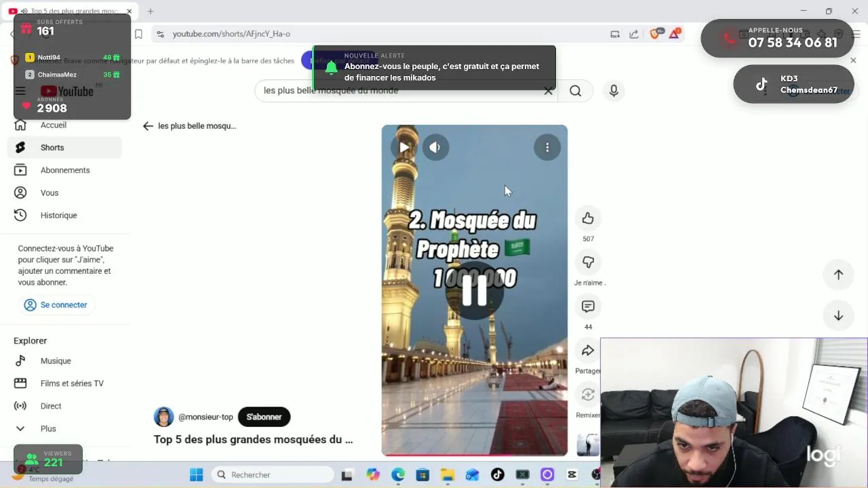Click the large pause overlay on the video
Image resolution: width=868 pixels, height=488 pixels.
coord(474,291)
